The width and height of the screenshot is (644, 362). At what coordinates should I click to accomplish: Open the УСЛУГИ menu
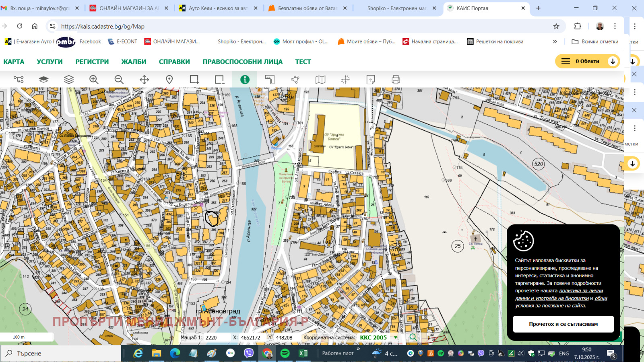[x=50, y=62]
